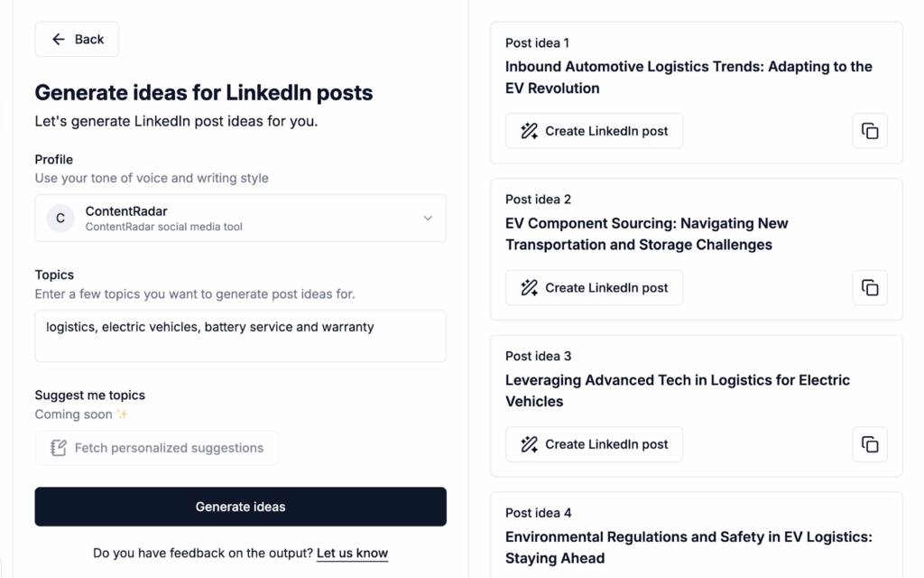
Task: Open the Let us know feedback link
Action: point(352,554)
